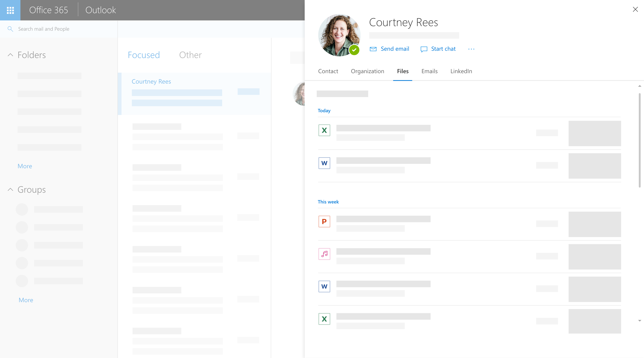Collapse the Groups section chevron
Image resolution: width=644 pixels, height=358 pixels.
(x=10, y=190)
